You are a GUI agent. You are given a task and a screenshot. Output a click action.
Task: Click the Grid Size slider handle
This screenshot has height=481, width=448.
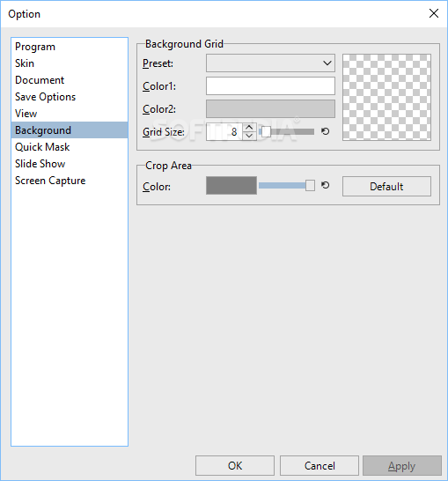coord(266,131)
